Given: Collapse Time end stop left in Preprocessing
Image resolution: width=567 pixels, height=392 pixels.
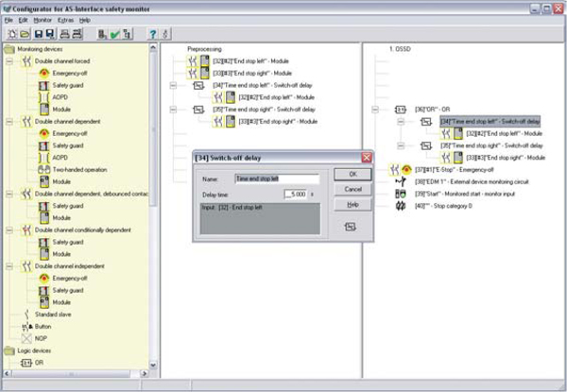Looking at the screenshot, I should click(173, 82).
